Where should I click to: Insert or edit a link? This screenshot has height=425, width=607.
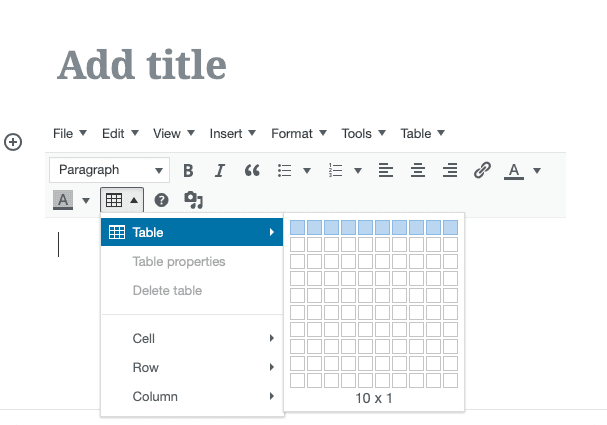pos(482,170)
